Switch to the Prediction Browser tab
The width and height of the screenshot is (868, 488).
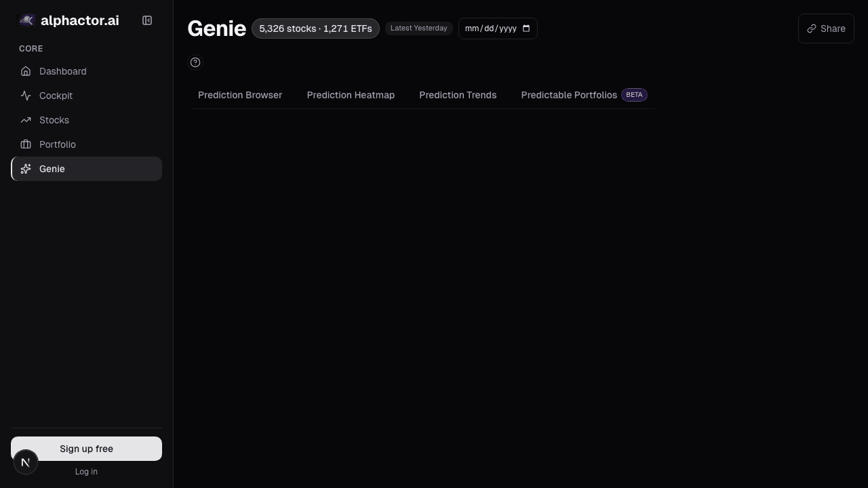240,95
